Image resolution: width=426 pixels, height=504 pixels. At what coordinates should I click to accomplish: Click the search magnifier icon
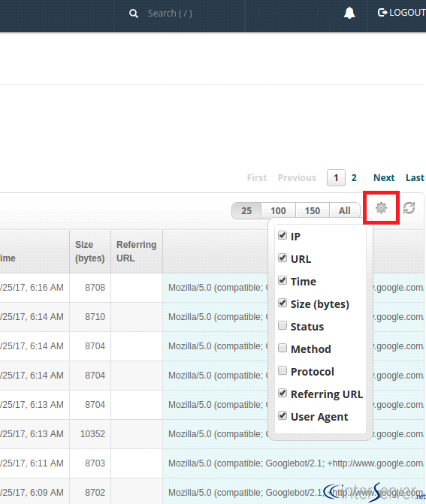tap(134, 14)
